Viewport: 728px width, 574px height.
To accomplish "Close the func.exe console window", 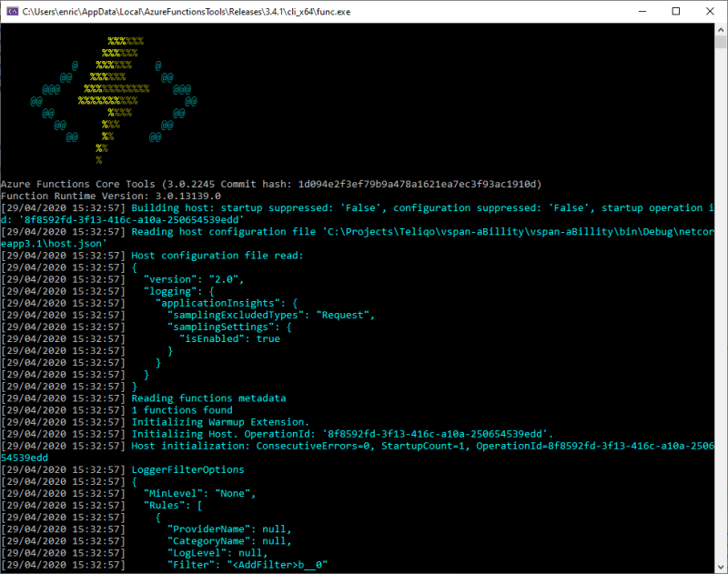I will tap(710, 12).
